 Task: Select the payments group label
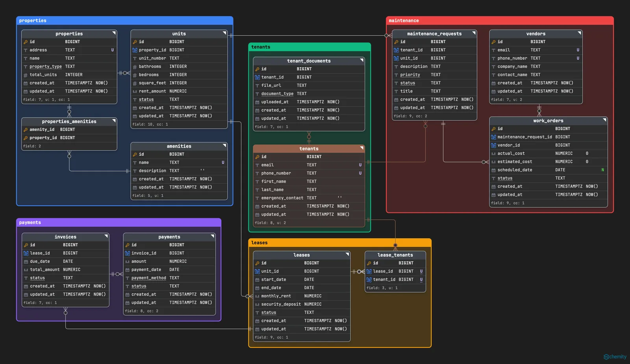(30, 222)
